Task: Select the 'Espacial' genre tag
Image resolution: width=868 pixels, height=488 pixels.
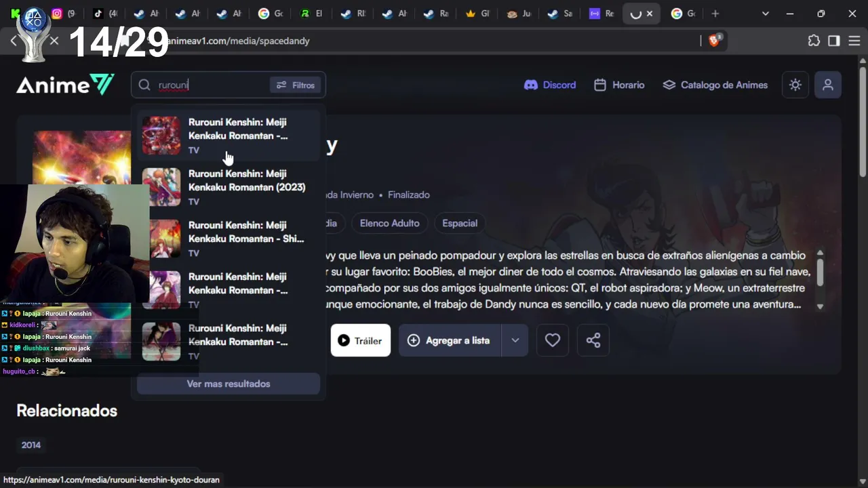Action: pyautogui.click(x=460, y=223)
